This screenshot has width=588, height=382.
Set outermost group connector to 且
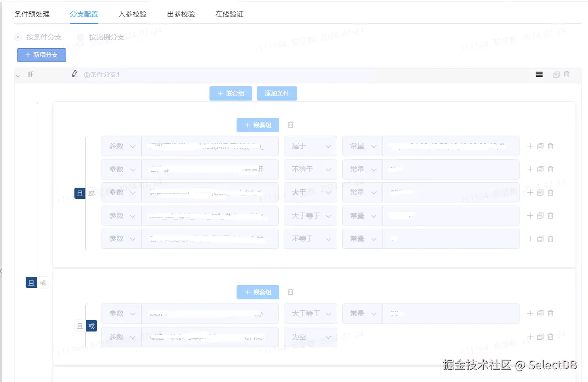31,283
